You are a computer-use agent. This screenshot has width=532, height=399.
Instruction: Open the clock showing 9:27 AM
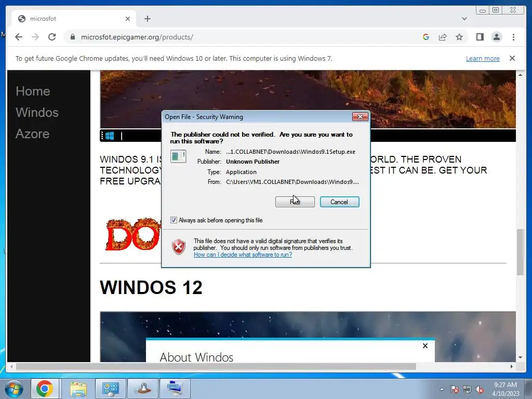tap(506, 389)
